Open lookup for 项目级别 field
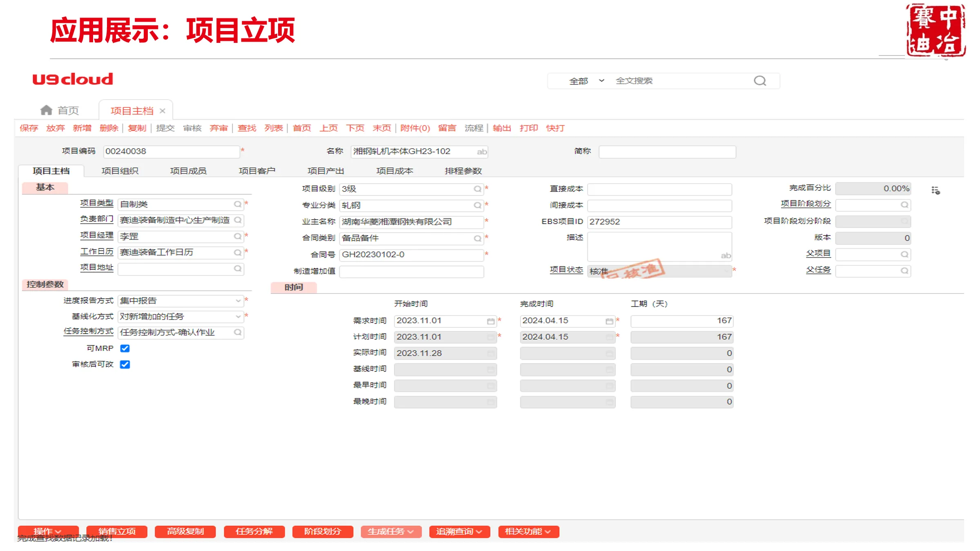Screen dimensions: 980x551 point(477,189)
